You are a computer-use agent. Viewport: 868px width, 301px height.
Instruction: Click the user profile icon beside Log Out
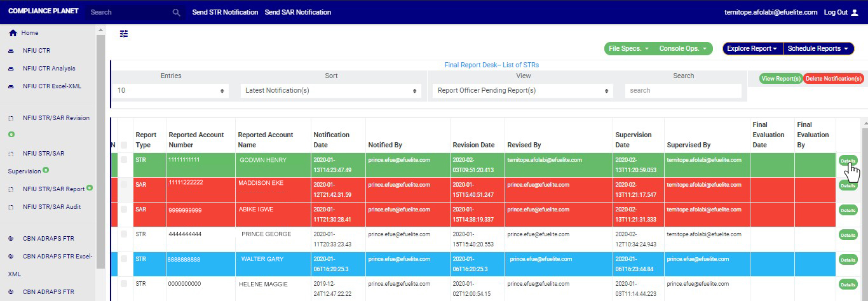(854, 12)
